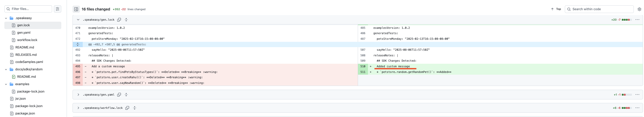This screenshot has width=644, height=117.
Task: Expand hidden lines at the hunk header
Action: pos(78,44)
